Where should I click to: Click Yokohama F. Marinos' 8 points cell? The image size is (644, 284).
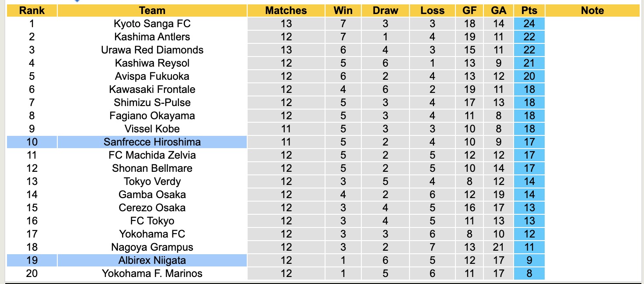point(529,273)
